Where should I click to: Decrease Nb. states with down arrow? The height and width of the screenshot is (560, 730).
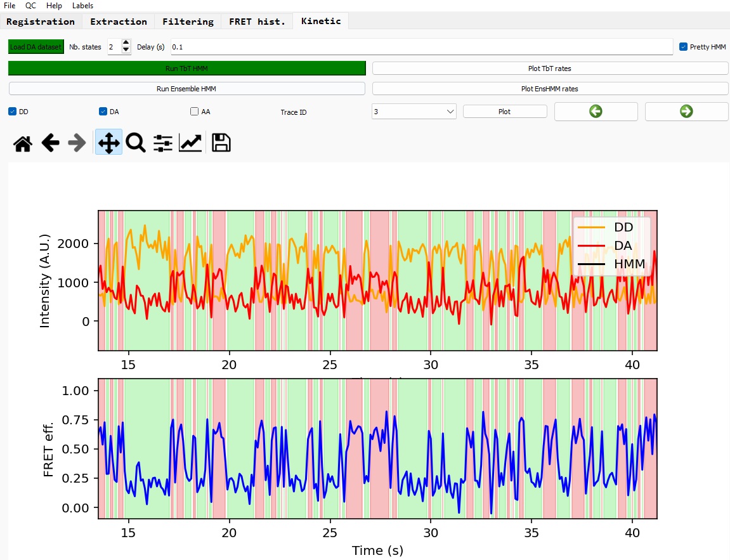[x=126, y=50]
